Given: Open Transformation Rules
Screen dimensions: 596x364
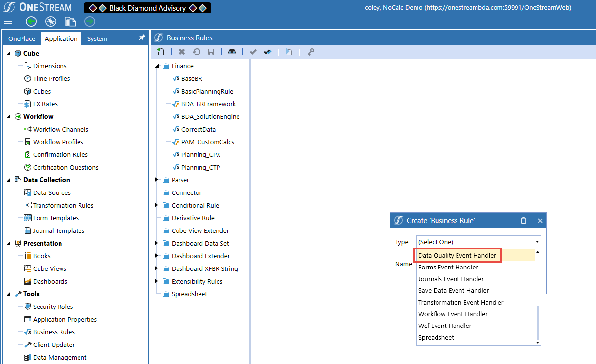Looking at the screenshot, I should point(63,205).
